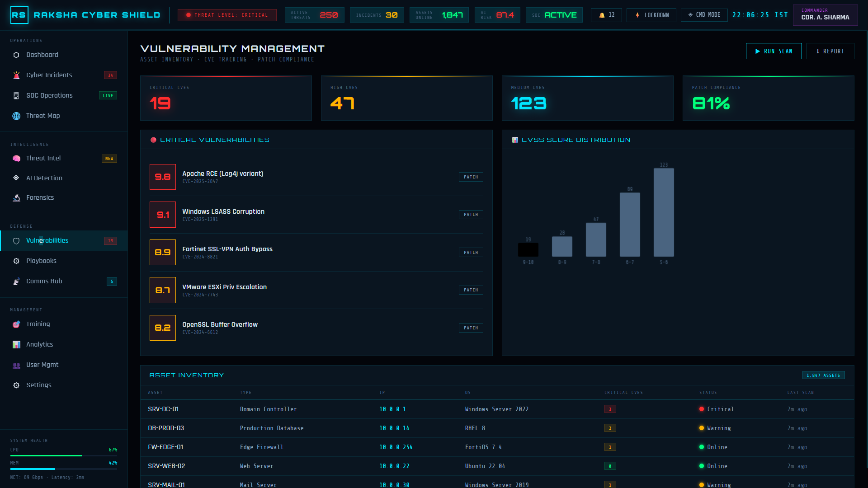This screenshot has height=488, width=868.
Task: Click the Comms Hub satellite icon
Action: tap(16, 282)
